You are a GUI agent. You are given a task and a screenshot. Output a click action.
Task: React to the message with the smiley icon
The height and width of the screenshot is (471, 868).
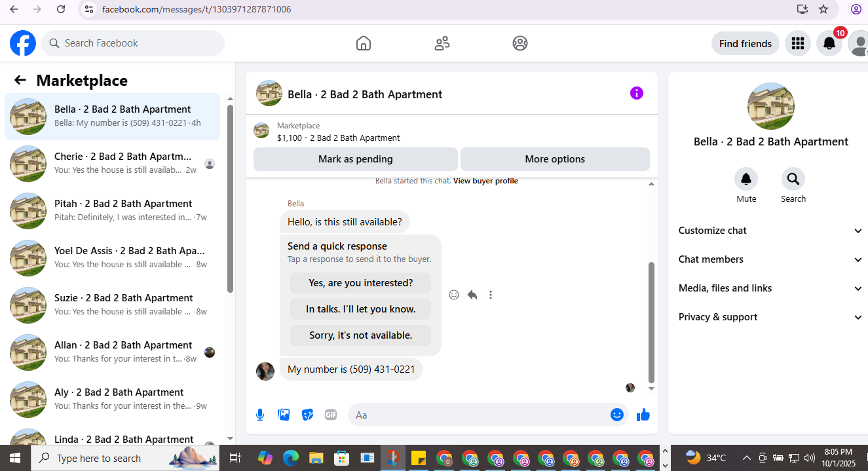tap(454, 295)
